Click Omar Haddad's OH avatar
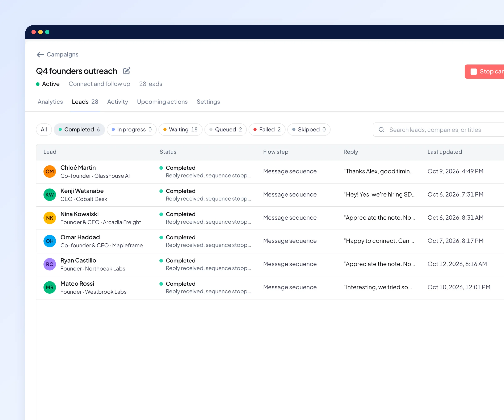 [x=50, y=241]
